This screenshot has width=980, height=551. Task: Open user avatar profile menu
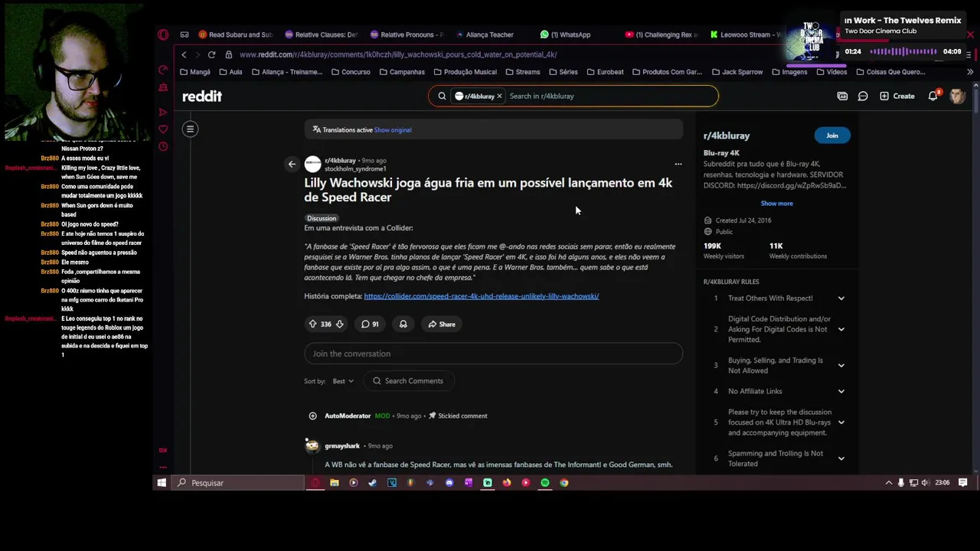957,96
